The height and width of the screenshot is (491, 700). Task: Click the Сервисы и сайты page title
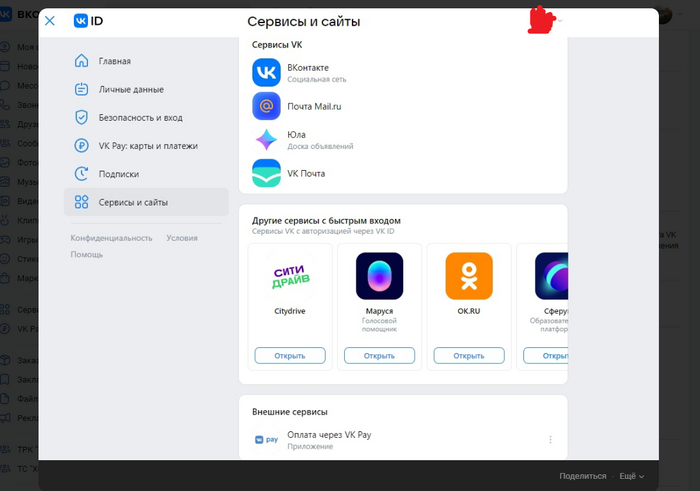[x=304, y=21]
